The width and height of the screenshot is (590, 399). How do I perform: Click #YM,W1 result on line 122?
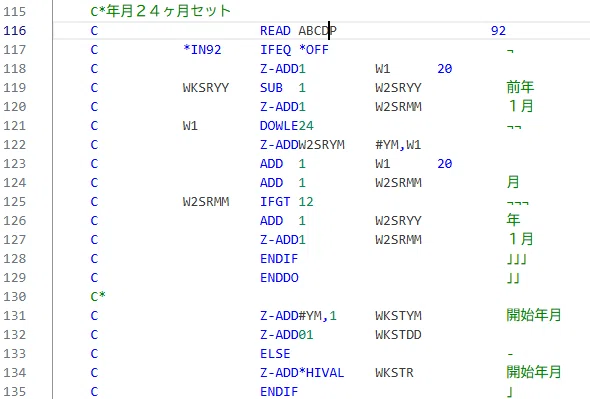(x=398, y=145)
